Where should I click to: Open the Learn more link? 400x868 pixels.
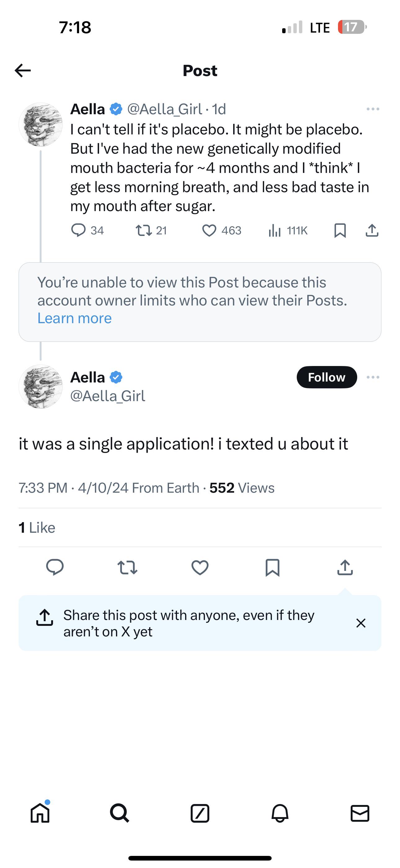pos(74,318)
